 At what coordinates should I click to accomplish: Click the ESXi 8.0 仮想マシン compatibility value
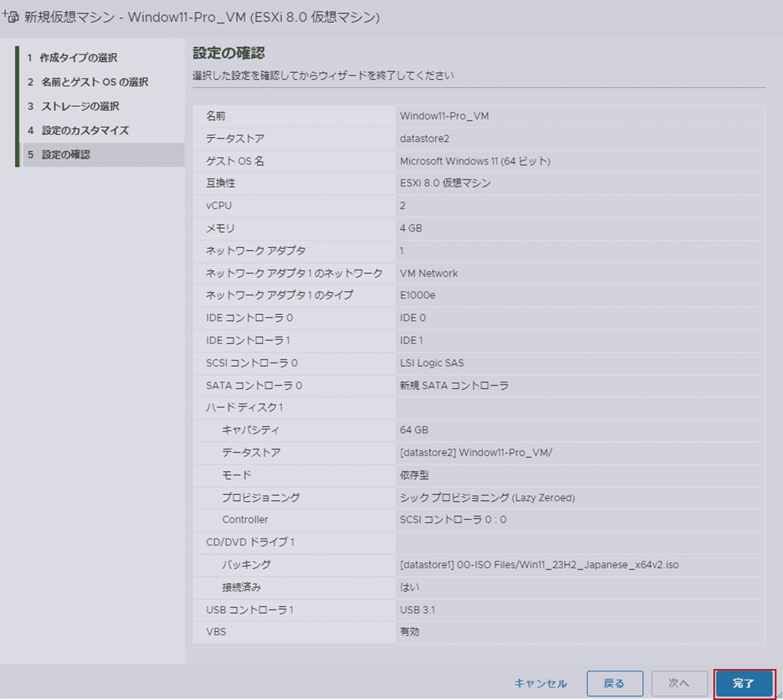445,183
